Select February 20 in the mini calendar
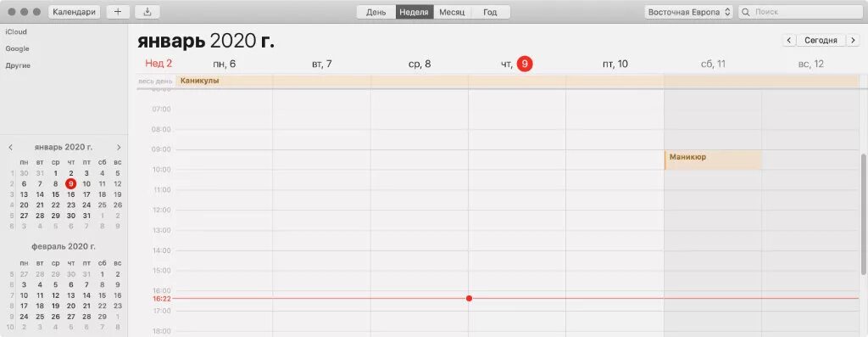This screenshot has width=868, height=337. pos(71,306)
